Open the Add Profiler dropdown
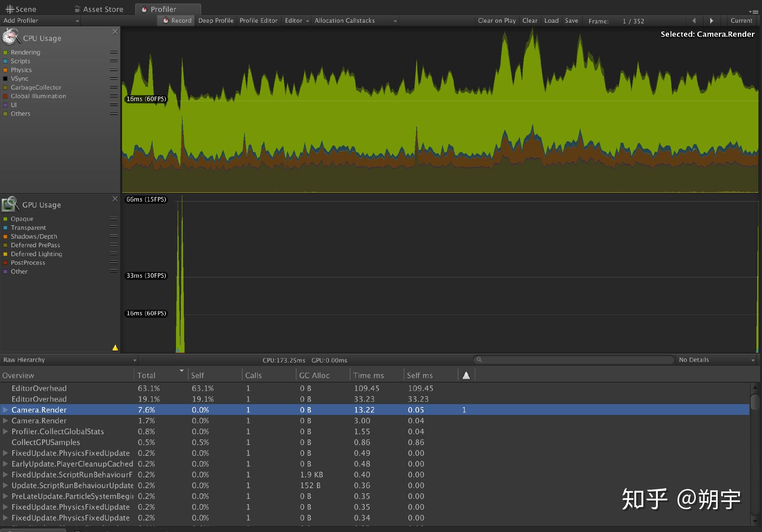Viewport: 762px width, 532px height. click(41, 21)
